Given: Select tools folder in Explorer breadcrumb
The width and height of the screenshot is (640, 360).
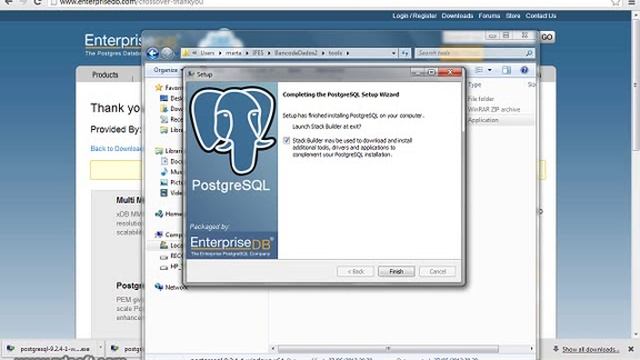Looking at the screenshot, I should tap(335, 53).
